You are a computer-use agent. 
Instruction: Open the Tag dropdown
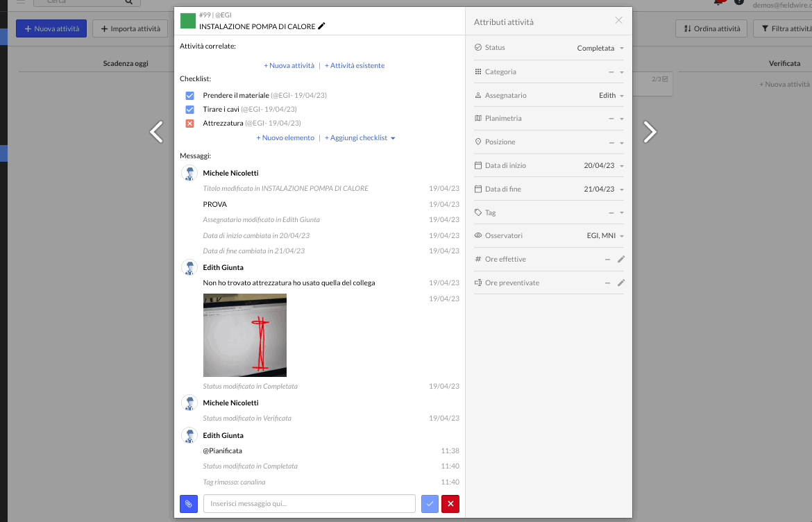tap(616, 213)
